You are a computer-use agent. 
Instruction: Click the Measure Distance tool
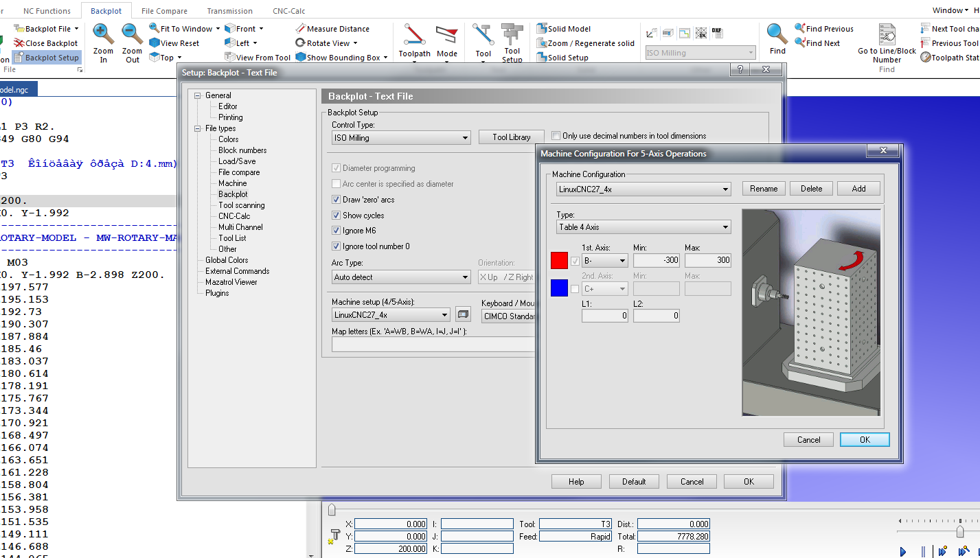[x=332, y=29]
